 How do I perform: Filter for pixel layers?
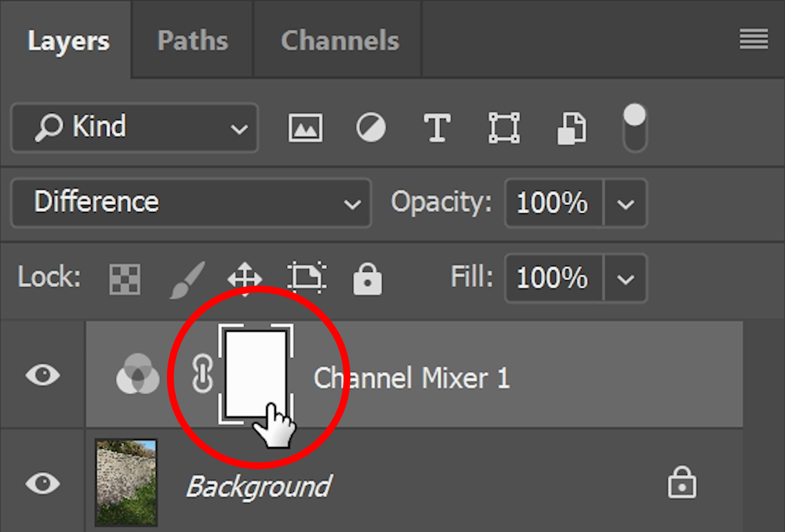pyautogui.click(x=306, y=128)
